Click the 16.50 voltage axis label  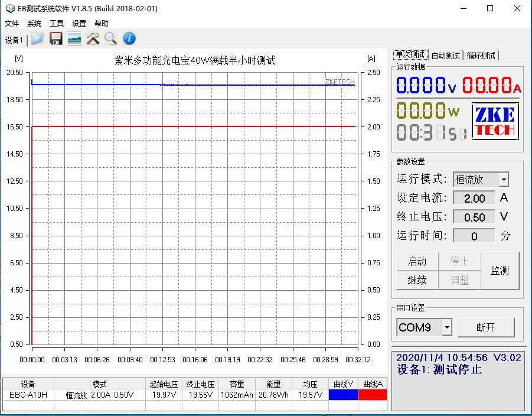[15, 126]
